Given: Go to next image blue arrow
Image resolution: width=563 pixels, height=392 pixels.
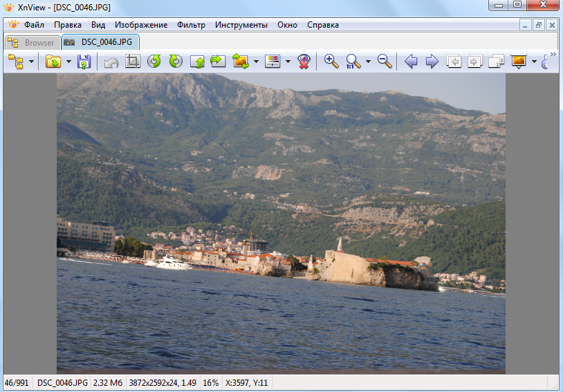Looking at the screenshot, I should pyautogui.click(x=432, y=62).
